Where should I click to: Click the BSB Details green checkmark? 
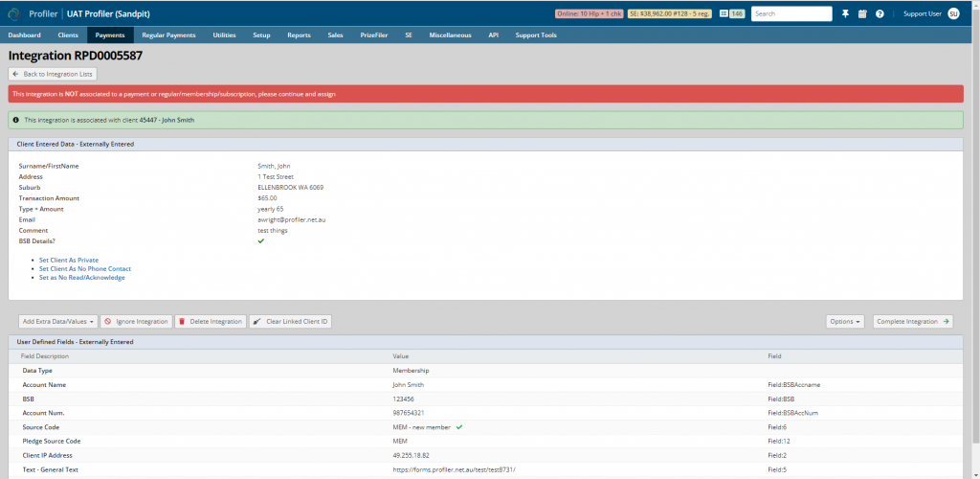(260, 240)
